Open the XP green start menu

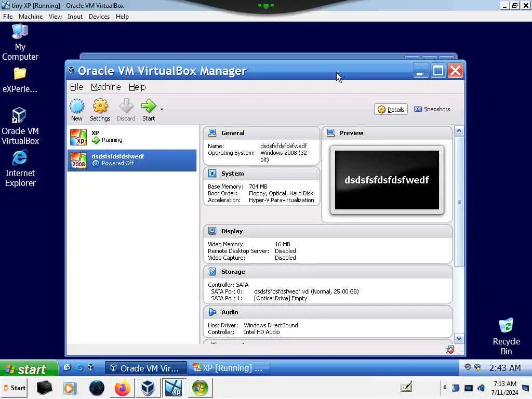(29, 369)
